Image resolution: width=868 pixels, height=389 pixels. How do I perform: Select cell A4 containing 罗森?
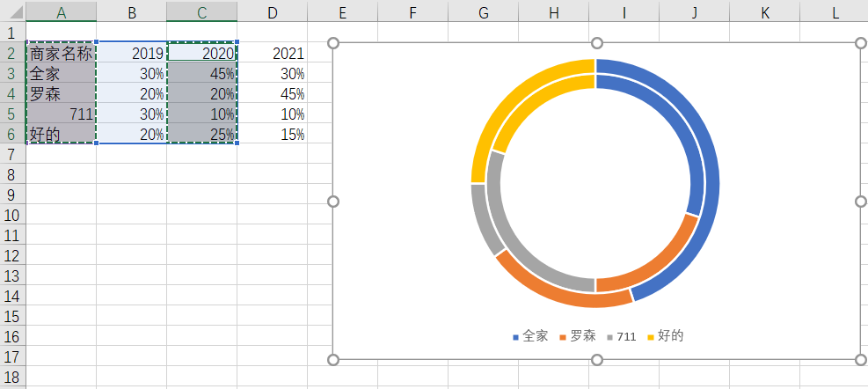tap(62, 93)
